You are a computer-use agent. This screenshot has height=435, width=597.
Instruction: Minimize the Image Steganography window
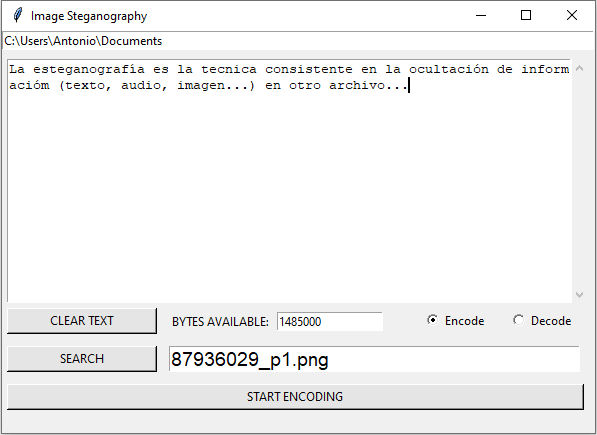481,16
